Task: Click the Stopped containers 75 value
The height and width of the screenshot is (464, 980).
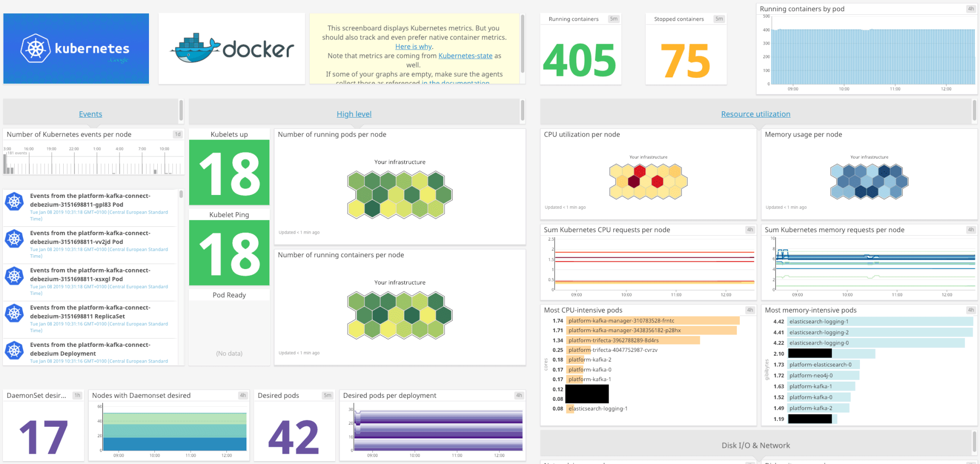Action: [x=685, y=60]
